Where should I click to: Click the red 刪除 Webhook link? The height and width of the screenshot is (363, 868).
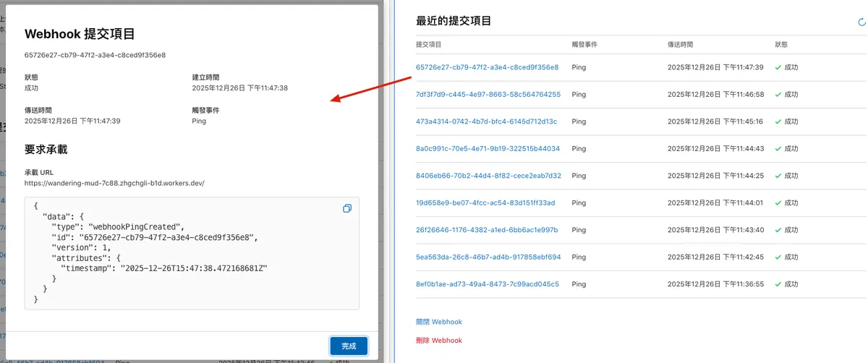tap(438, 341)
